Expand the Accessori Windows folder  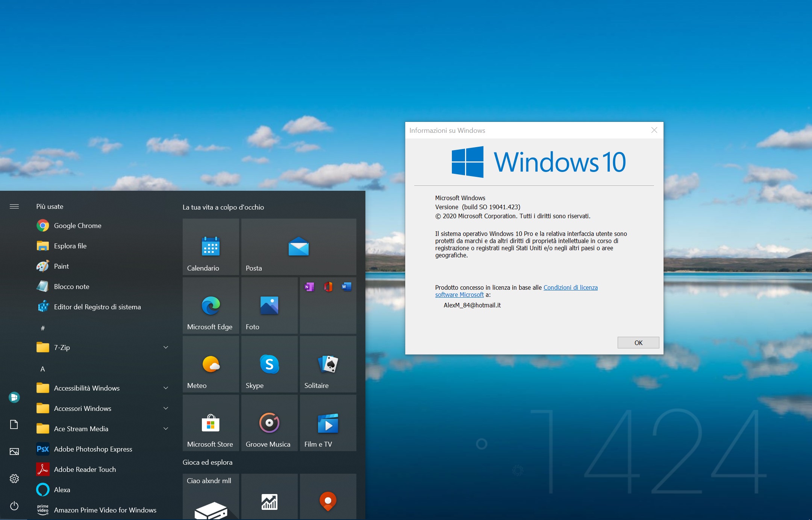point(101,409)
